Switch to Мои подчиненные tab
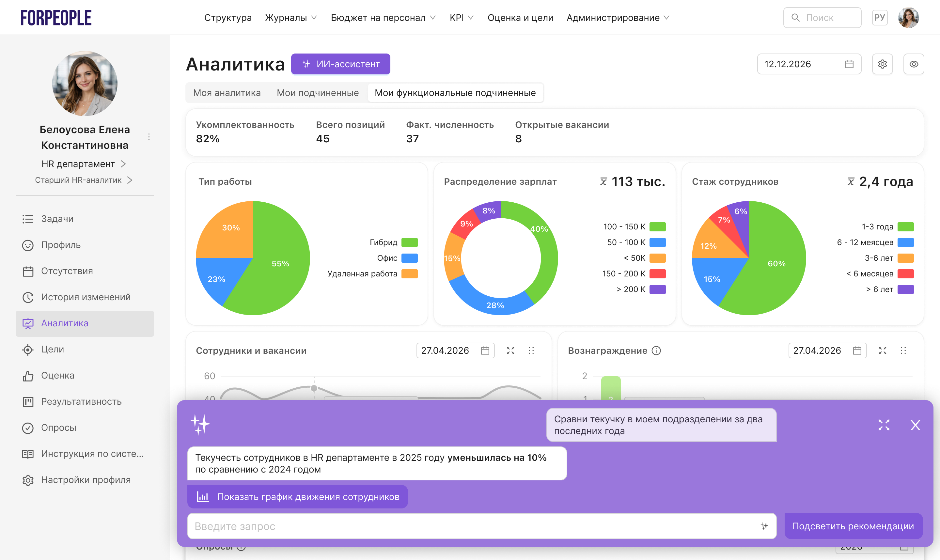Image resolution: width=940 pixels, height=560 pixels. pos(317,93)
